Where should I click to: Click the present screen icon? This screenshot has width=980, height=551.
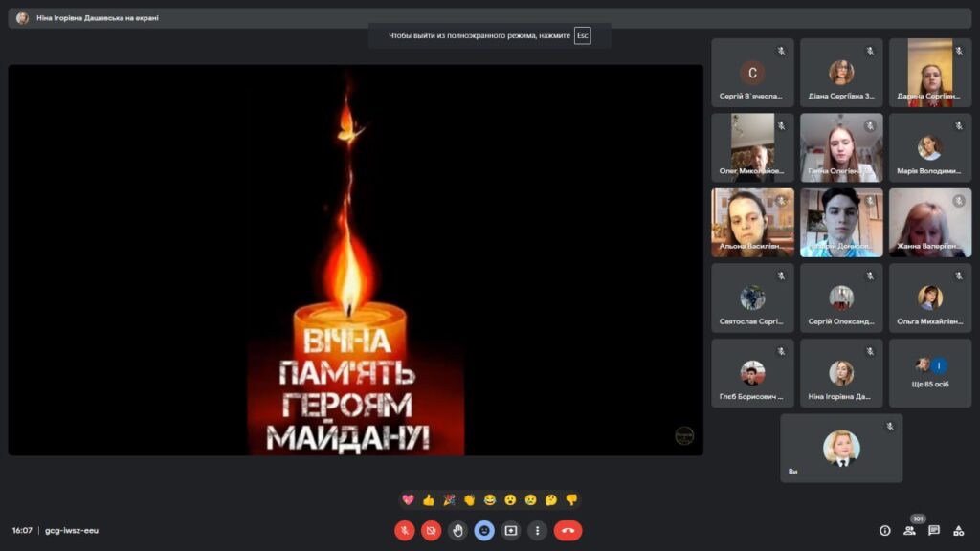click(x=511, y=530)
